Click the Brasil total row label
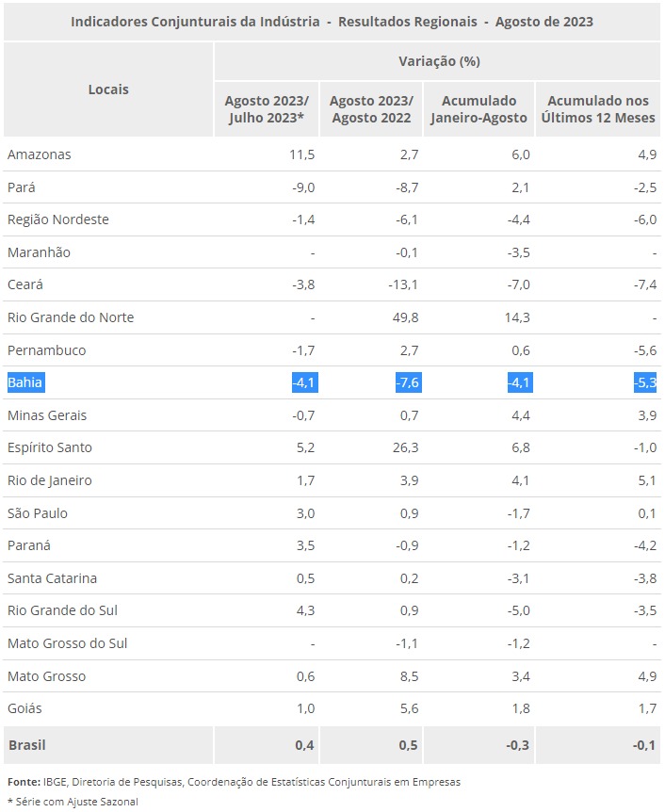Screen dimensions: 665x812 [27, 745]
